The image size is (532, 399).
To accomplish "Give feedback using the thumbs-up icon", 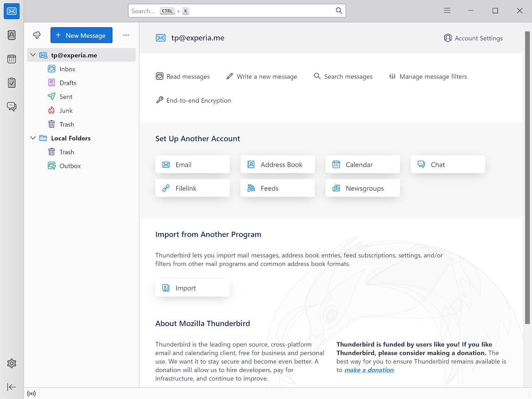I will [37, 35].
